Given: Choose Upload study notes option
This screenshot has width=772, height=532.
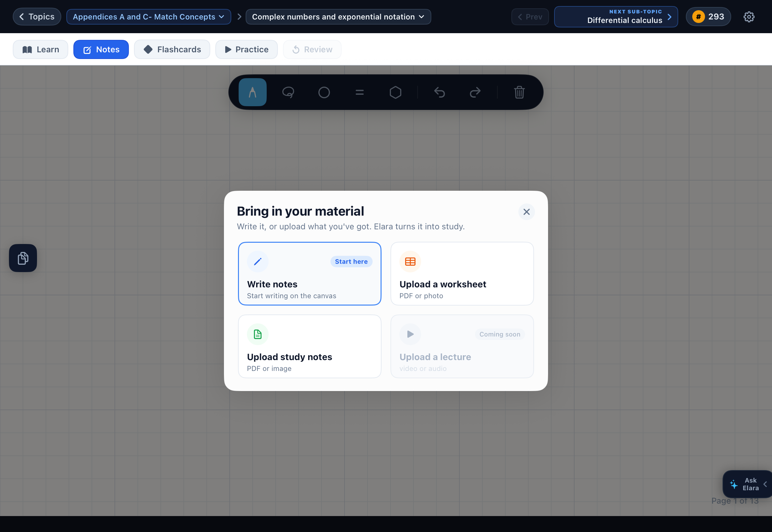Looking at the screenshot, I should (310, 346).
